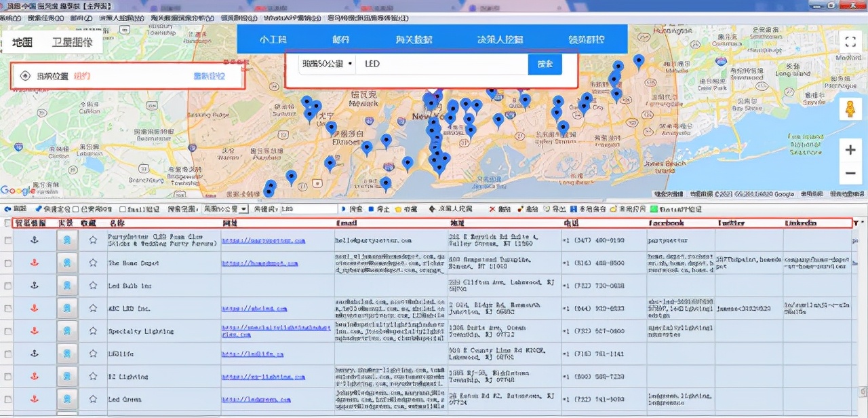Click the anchor icon in Specialty Lighting row
868x418 pixels.
pyautogui.click(x=35, y=331)
